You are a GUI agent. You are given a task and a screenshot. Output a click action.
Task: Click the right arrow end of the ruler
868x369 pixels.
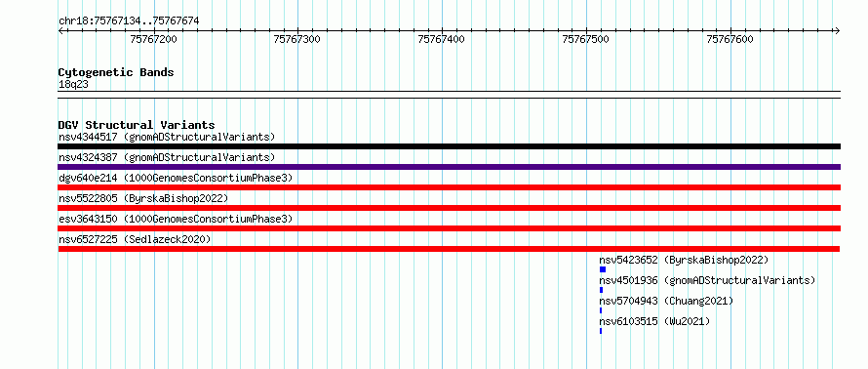point(838,30)
